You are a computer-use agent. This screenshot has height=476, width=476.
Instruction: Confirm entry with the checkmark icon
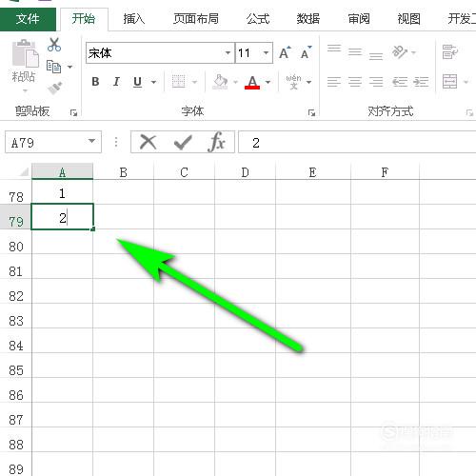pyautogui.click(x=183, y=143)
